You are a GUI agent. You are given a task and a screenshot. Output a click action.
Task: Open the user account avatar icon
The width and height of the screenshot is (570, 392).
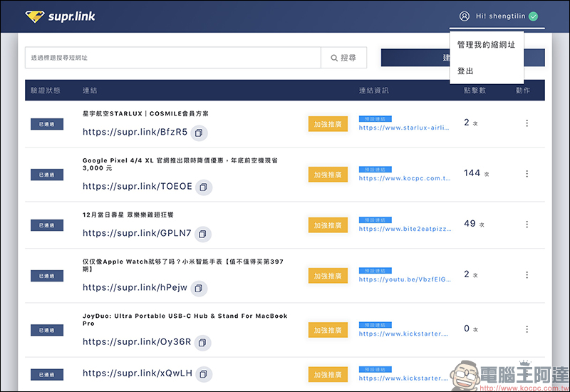465,16
